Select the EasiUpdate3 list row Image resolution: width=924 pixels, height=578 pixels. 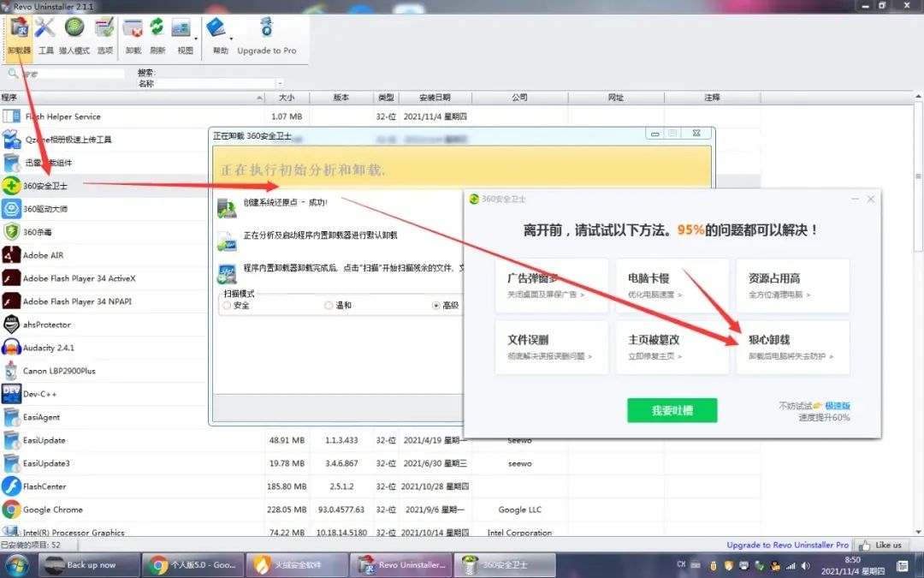(x=380, y=463)
